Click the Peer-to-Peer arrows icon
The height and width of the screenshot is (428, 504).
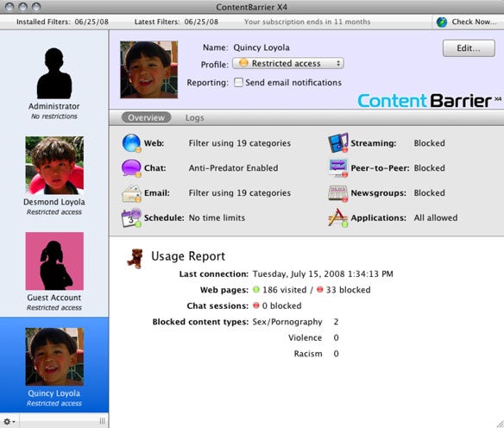tap(338, 168)
